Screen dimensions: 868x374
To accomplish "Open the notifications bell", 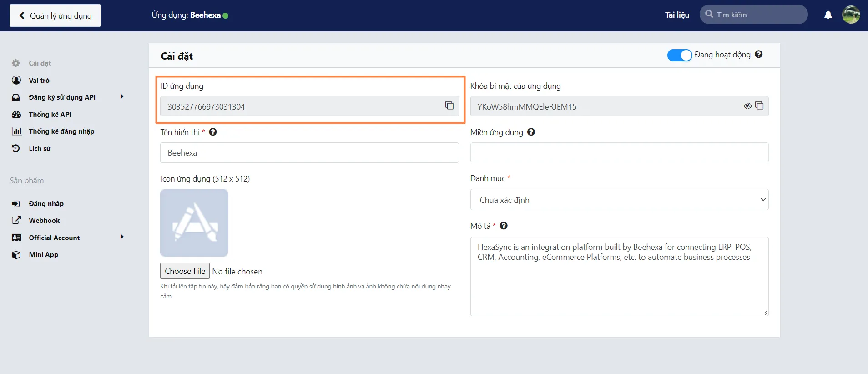I will 828,15.
